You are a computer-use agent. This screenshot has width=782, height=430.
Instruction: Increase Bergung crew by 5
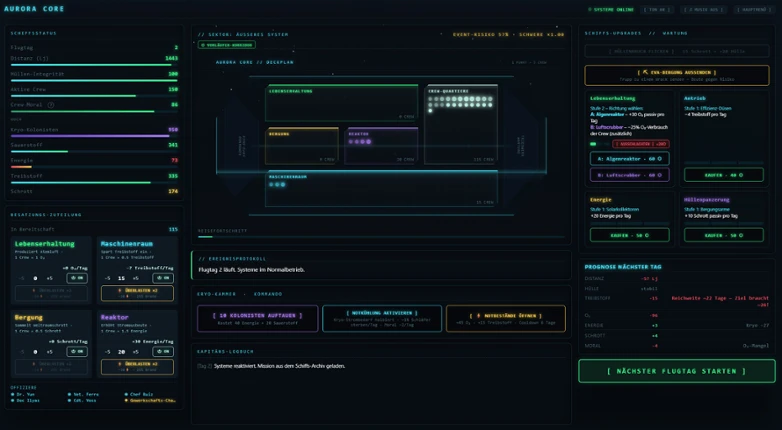(x=50, y=352)
